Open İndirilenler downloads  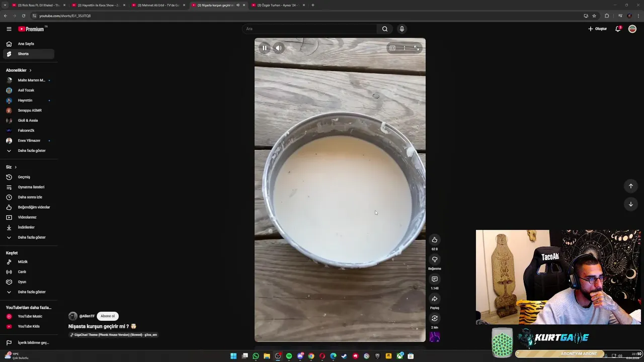[x=29, y=227]
